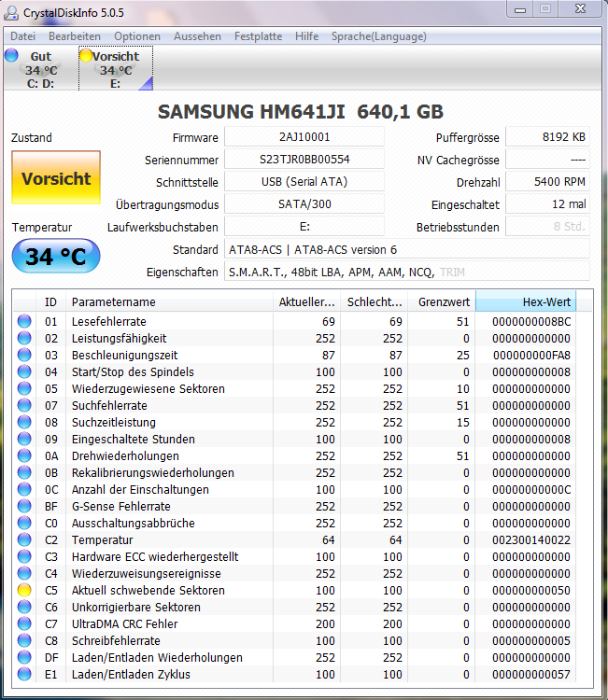
Task: Click the NV Cachegrösse value field
Action: pos(547,160)
